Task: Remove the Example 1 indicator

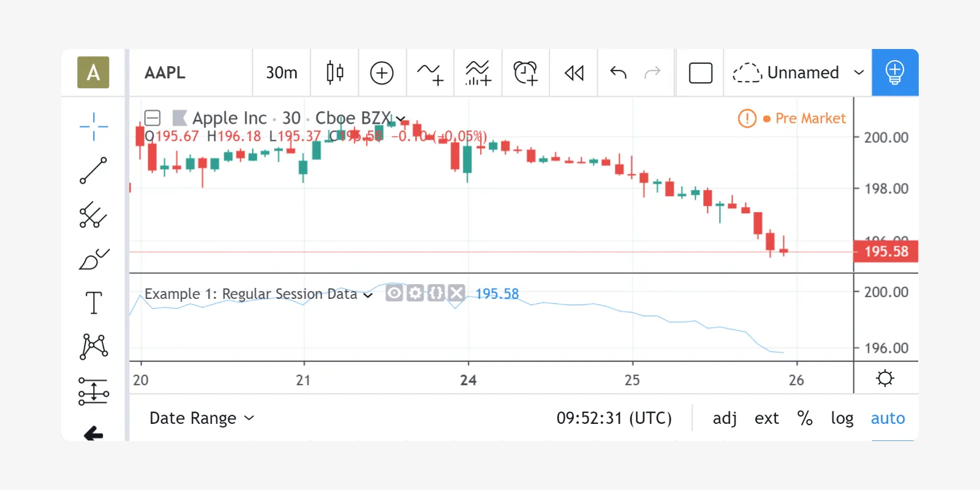Action: (456, 293)
